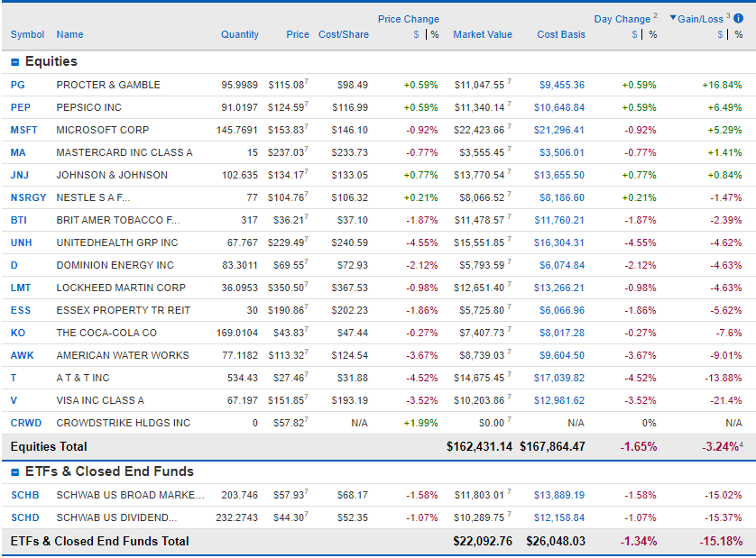Open the BTI symbol link

[x=19, y=220]
